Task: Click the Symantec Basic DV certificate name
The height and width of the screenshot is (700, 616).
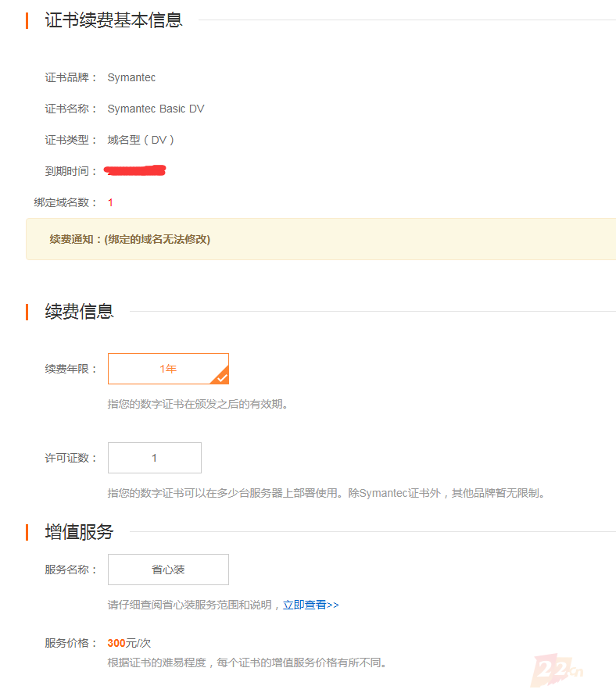Action: (156, 109)
